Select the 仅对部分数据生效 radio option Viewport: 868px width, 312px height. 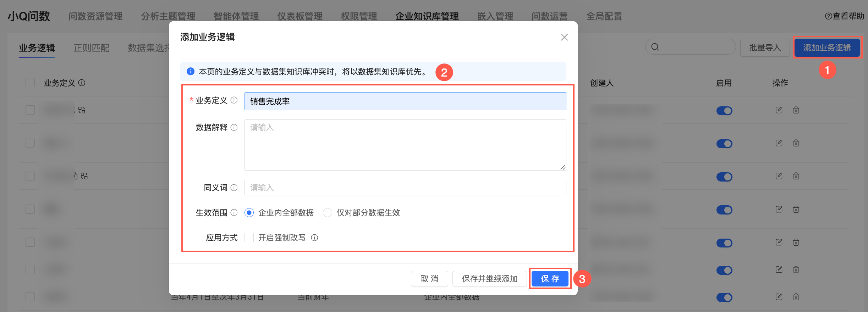pos(328,213)
